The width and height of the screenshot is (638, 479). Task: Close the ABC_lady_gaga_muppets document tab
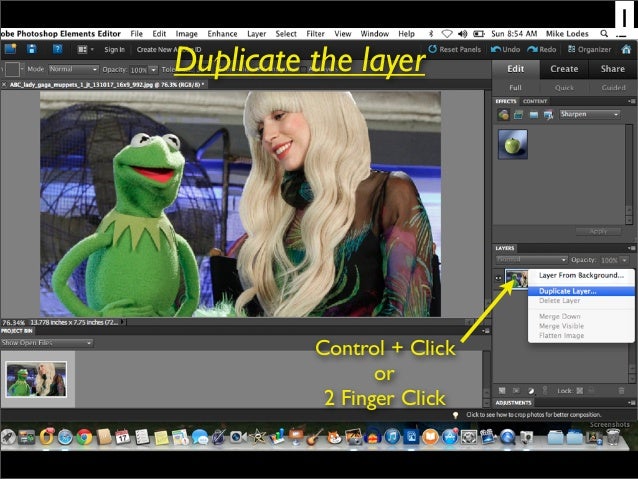pos(4,85)
